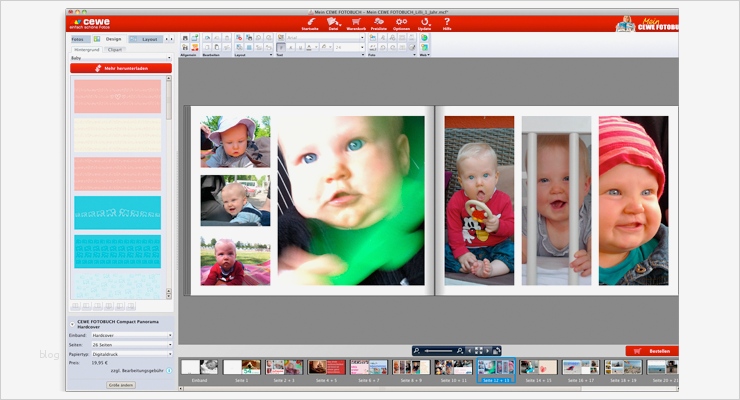Open the Optionen gear icon
The height and width of the screenshot is (400, 740).
401,21
